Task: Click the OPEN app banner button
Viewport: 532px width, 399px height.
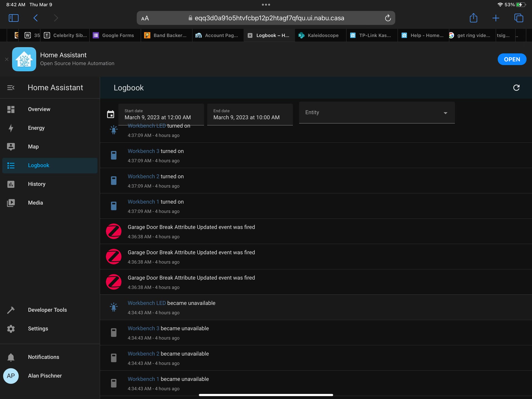Action: click(511, 59)
